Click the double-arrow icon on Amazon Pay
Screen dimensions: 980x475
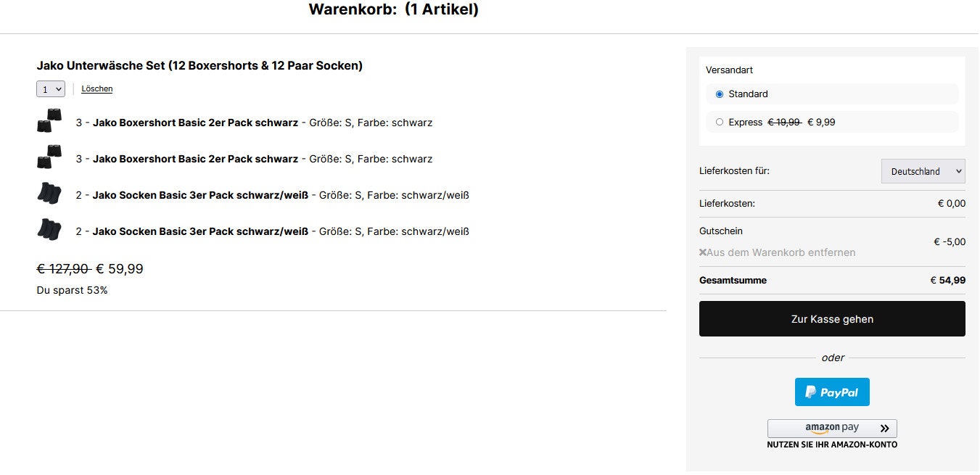pos(884,429)
